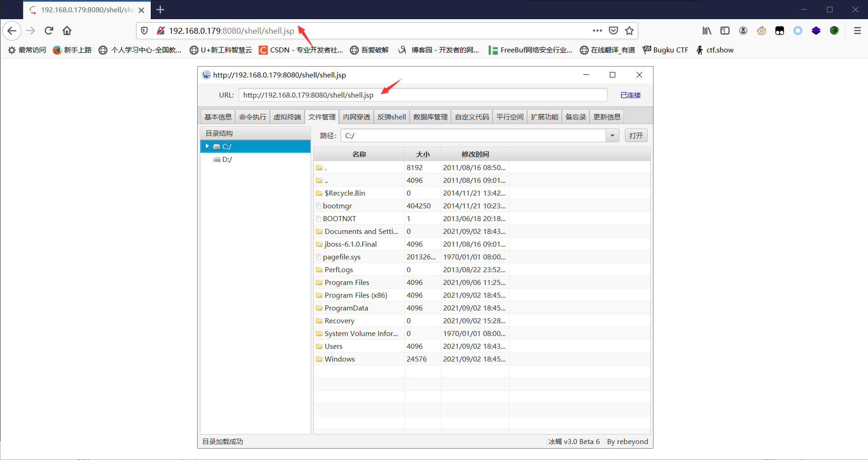This screenshot has width=868, height=460.
Task: Open the browser home page icon
Action: pyautogui.click(x=67, y=31)
